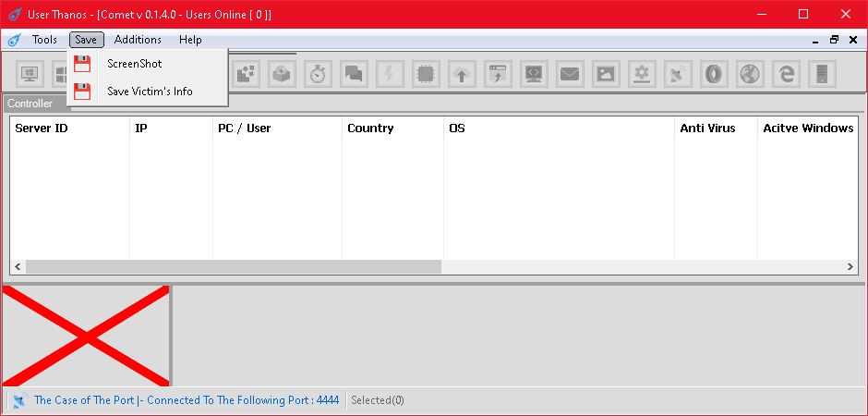The image size is (868, 416).
Task: Select the cloud upload toolbar icon
Action: pyautogui.click(x=462, y=74)
